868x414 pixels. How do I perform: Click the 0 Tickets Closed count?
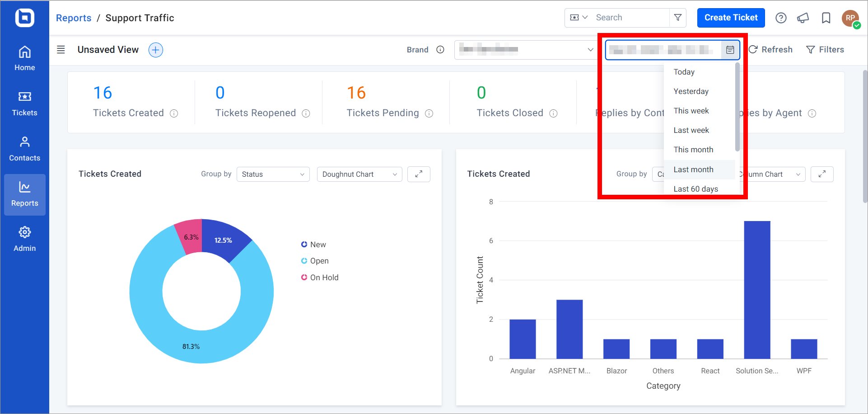[481, 93]
